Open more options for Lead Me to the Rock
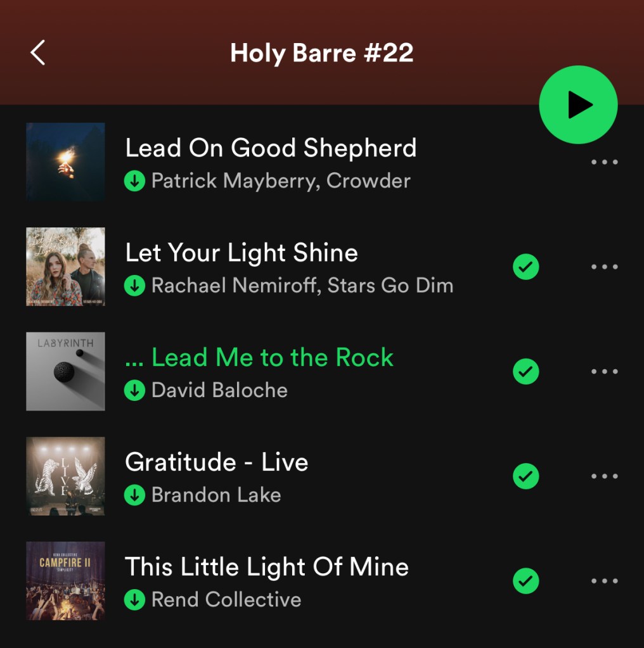644x648 pixels. coord(604,371)
